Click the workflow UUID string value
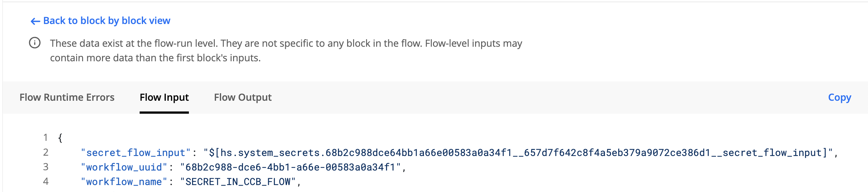This screenshot has height=192, width=868. (291, 167)
